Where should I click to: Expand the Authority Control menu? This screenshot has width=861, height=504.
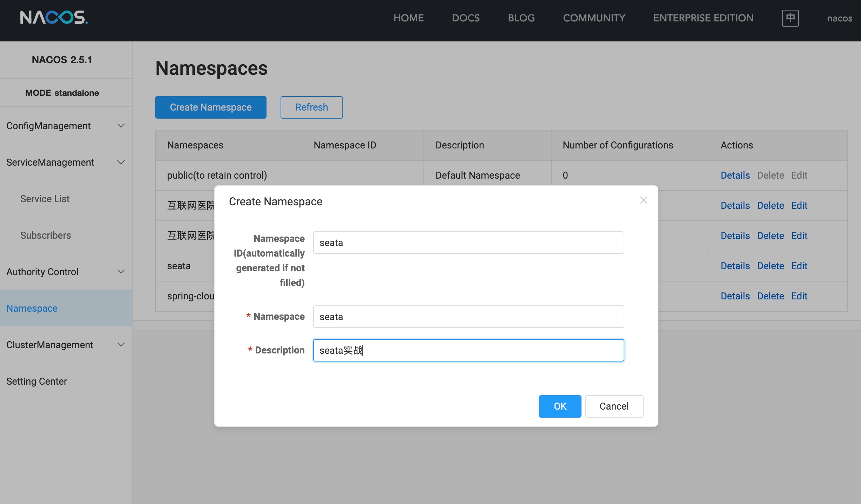[66, 272]
